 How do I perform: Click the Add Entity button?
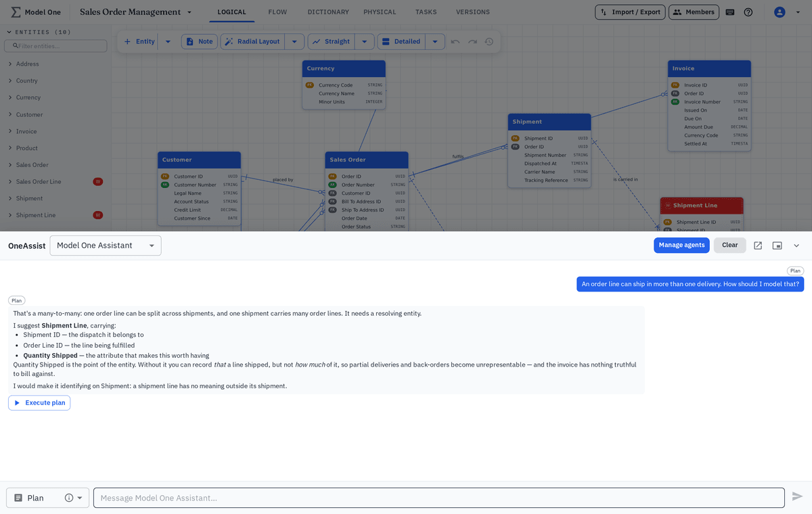pos(139,41)
